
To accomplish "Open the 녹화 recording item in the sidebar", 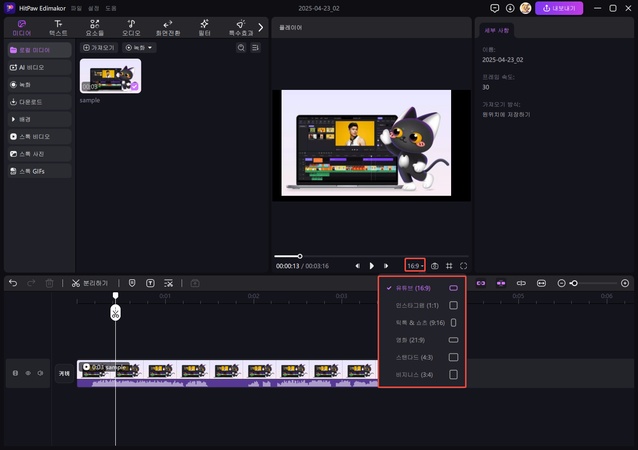I will point(39,85).
